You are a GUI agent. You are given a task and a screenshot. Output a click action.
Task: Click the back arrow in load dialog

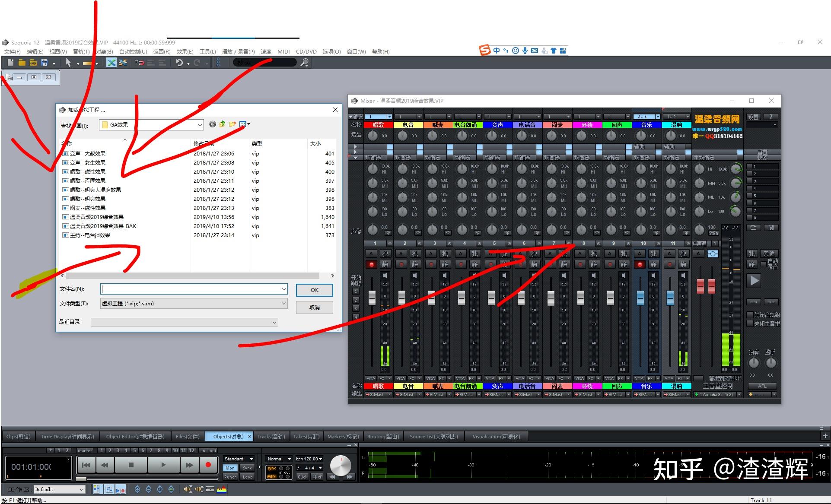pyautogui.click(x=212, y=124)
